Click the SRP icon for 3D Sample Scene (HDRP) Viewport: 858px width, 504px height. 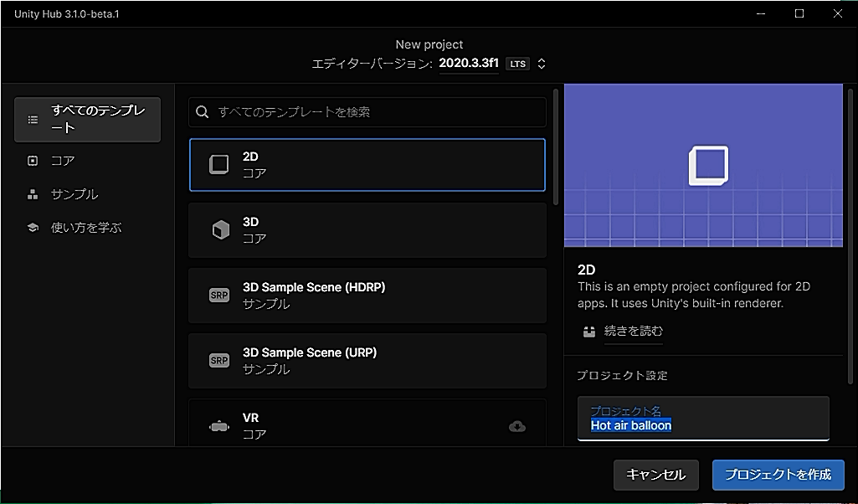(218, 295)
